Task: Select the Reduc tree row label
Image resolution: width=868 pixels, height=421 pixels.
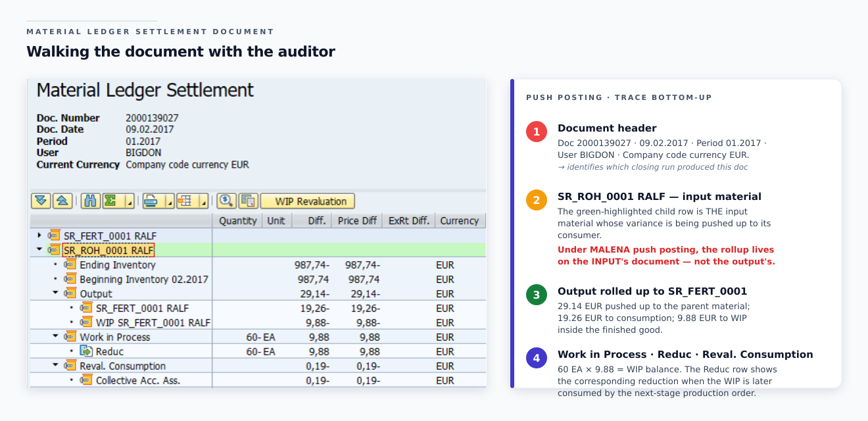Action: [110, 351]
